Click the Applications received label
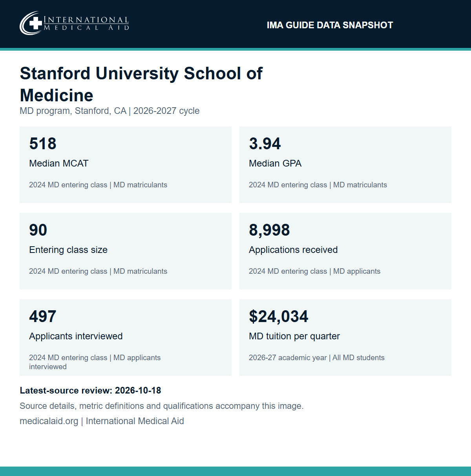 pyautogui.click(x=293, y=250)
